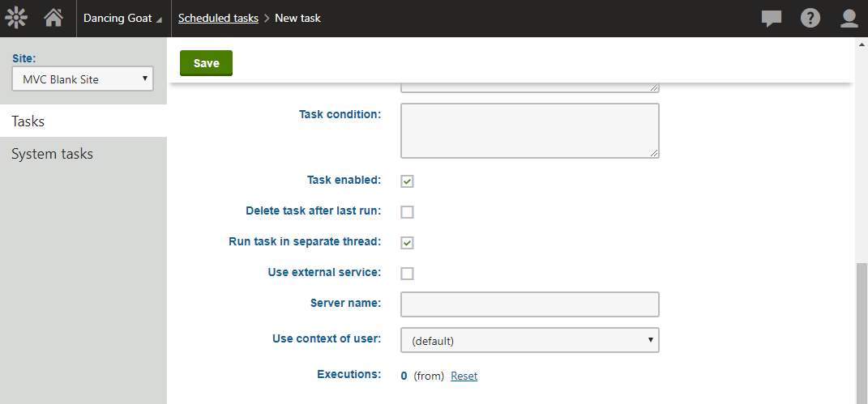The width and height of the screenshot is (868, 404).
Task: Click into the Server name field
Action: click(x=530, y=304)
